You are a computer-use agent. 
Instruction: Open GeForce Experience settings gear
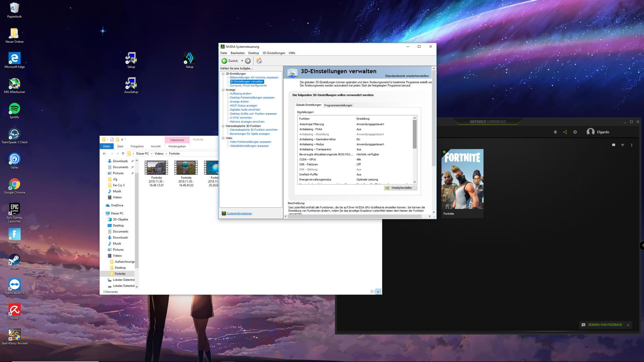click(575, 132)
